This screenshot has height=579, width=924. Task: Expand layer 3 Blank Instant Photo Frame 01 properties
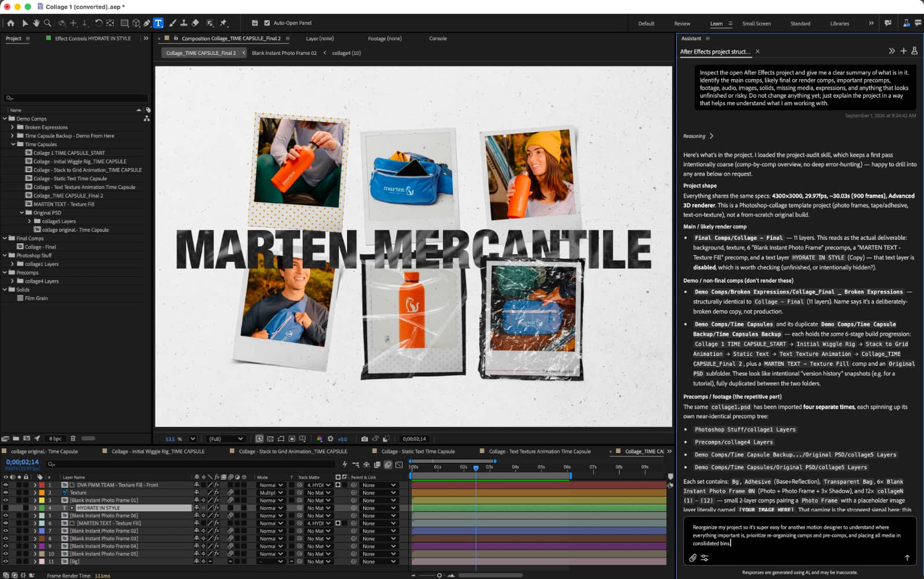tap(35, 500)
